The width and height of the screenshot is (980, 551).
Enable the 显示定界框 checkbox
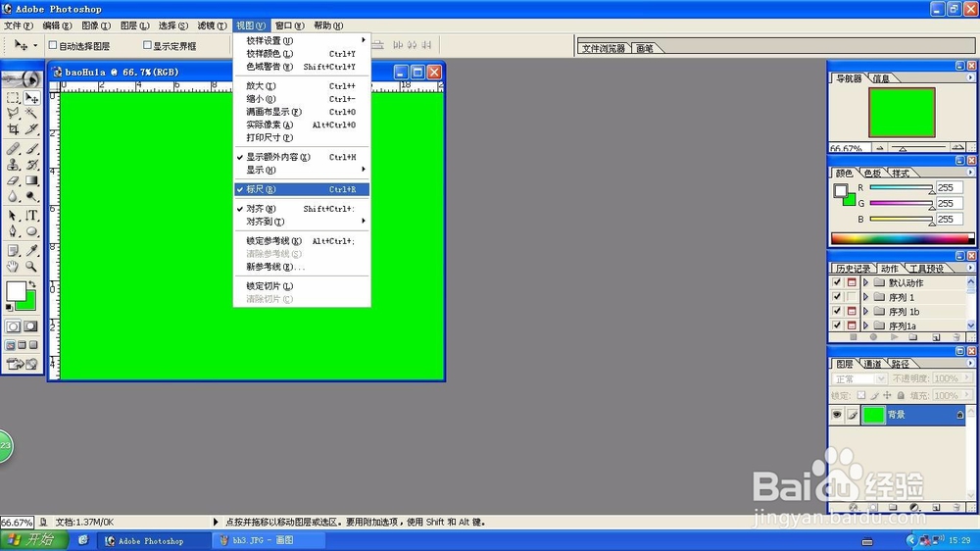coord(148,45)
